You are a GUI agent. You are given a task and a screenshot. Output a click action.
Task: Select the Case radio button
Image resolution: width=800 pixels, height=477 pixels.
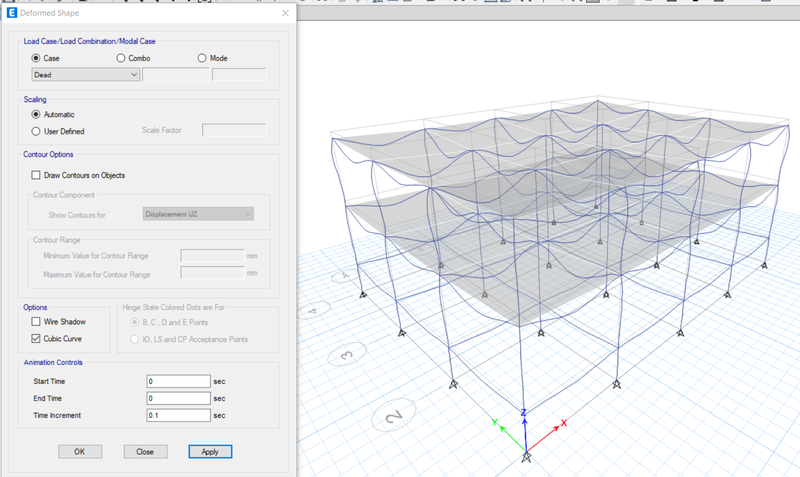coord(36,58)
